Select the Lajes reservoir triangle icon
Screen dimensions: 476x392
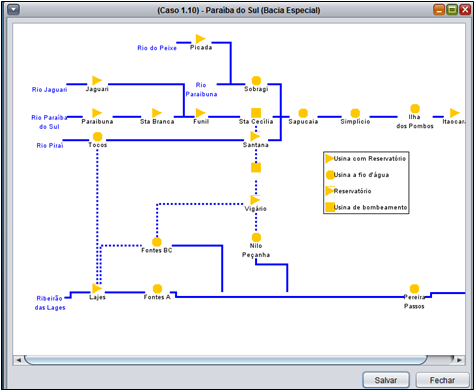pyautogui.click(x=97, y=288)
